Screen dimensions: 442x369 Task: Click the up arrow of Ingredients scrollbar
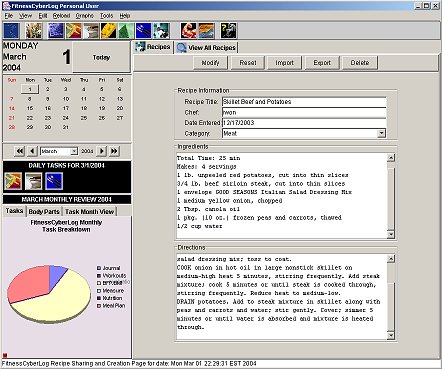(391, 158)
